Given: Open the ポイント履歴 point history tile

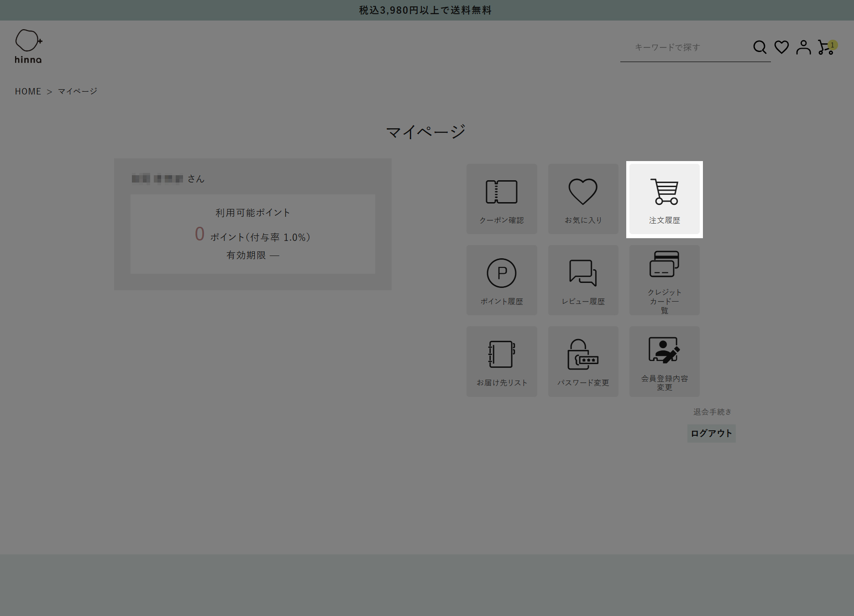Looking at the screenshot, I should [502, 280].
